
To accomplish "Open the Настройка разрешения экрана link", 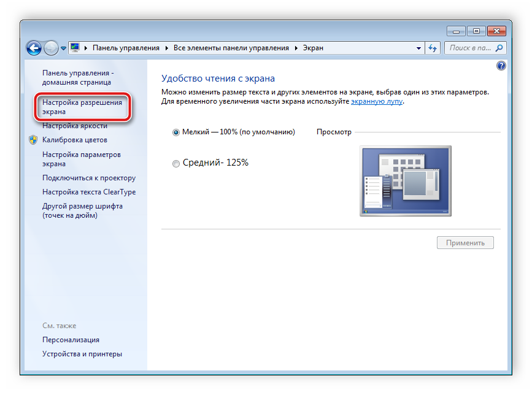I will point(82,107).
